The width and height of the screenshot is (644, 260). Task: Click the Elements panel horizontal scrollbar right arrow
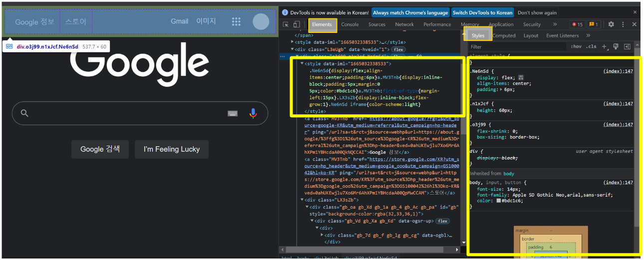coord(457,250)
